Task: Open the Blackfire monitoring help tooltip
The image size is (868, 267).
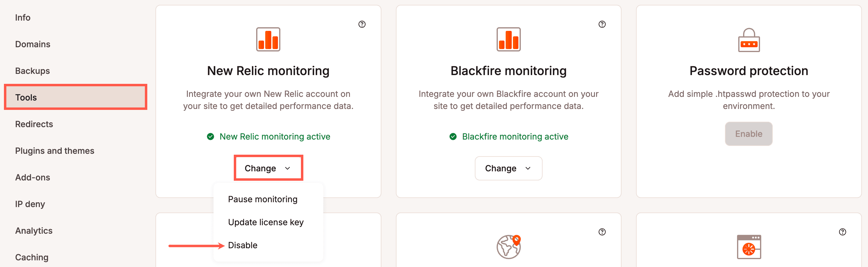Action: tap(602, 24)
